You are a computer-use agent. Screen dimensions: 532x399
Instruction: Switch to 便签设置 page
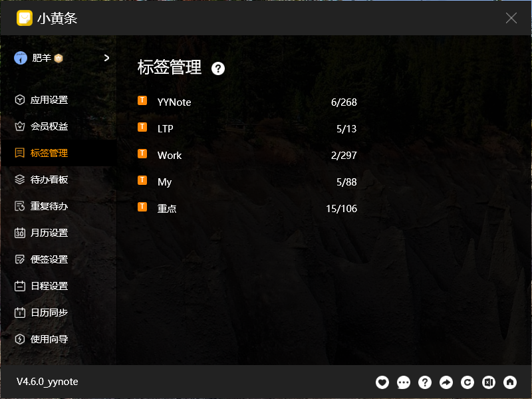point(58,259)
